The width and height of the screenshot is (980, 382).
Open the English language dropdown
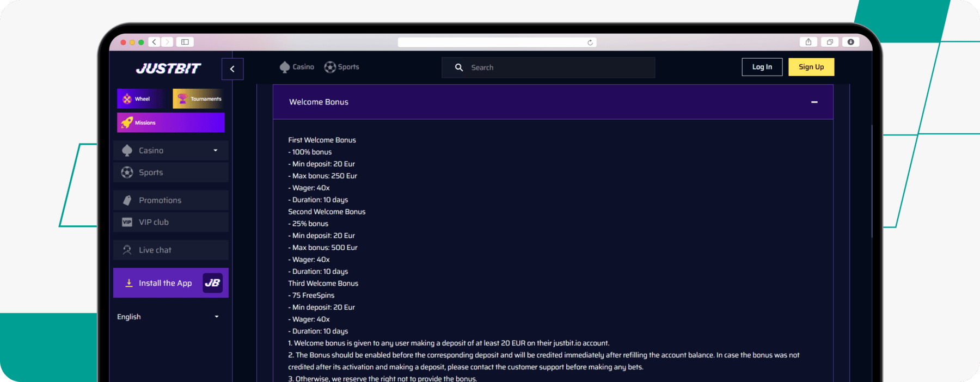click(x=168, y=317)
